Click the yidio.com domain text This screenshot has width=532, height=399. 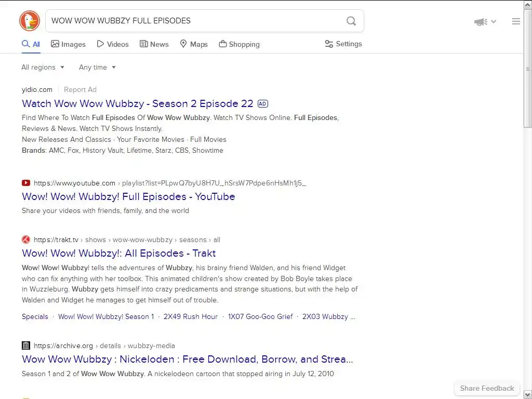(x=37, y=89)
